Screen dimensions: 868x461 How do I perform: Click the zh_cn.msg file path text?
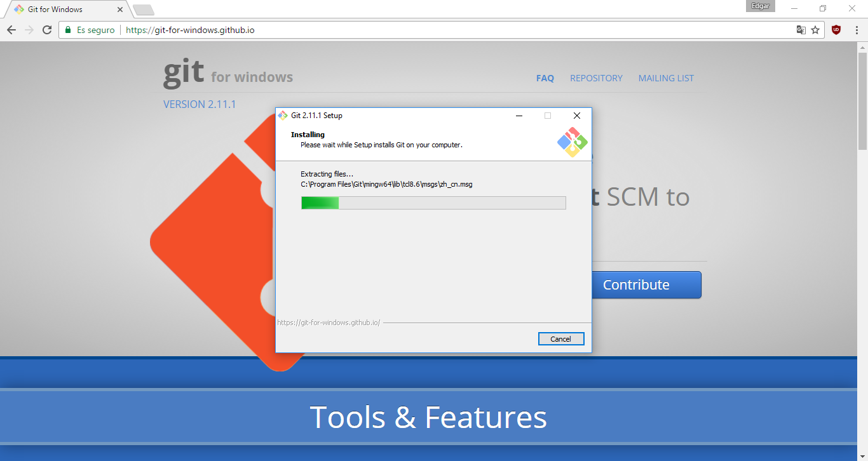pos(386,184)
